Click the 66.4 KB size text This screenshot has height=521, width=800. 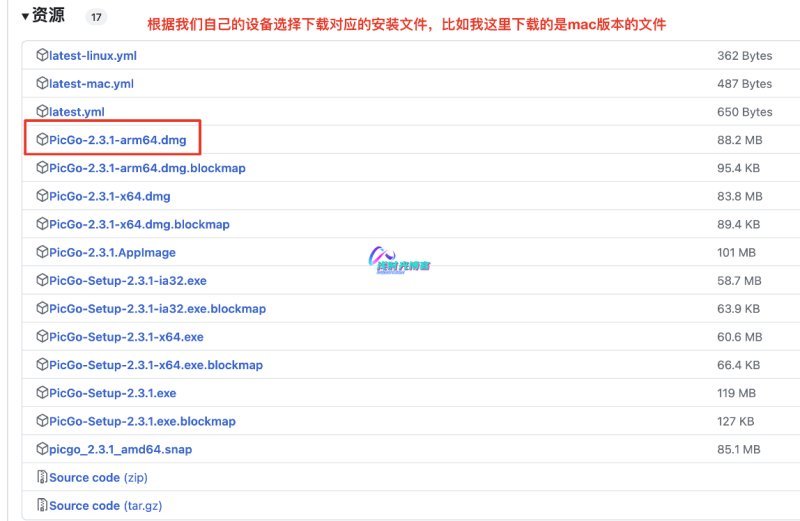[738, 365]
